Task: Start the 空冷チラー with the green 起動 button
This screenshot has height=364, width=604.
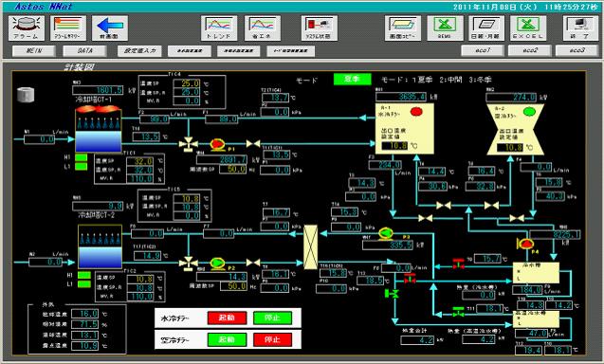Action: pos(227,339)
